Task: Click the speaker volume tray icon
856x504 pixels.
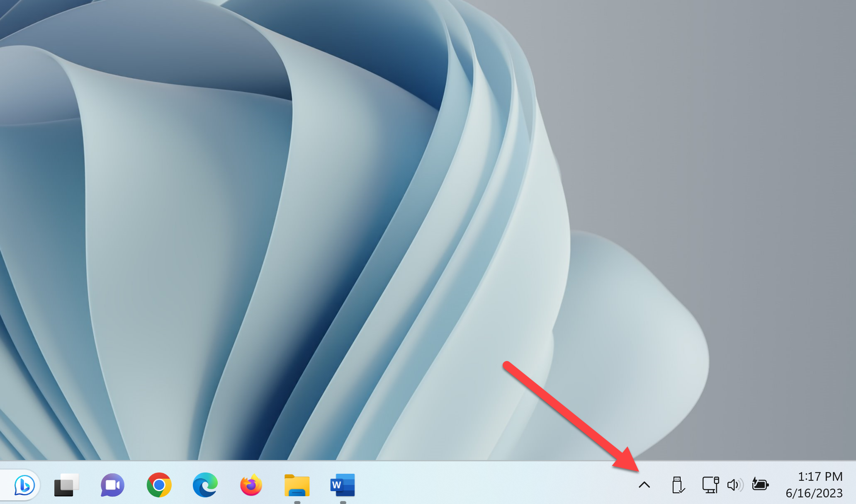Action: [x=735, y=485]
